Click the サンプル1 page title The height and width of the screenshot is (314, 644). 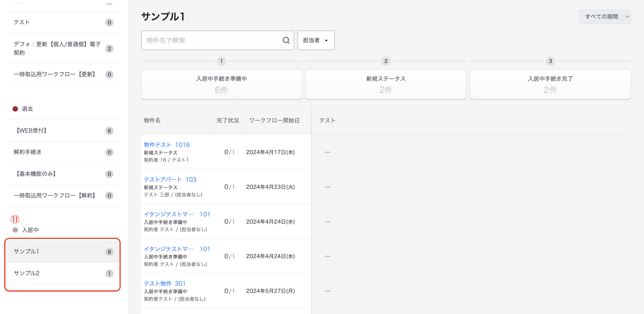tap(163, 17)
